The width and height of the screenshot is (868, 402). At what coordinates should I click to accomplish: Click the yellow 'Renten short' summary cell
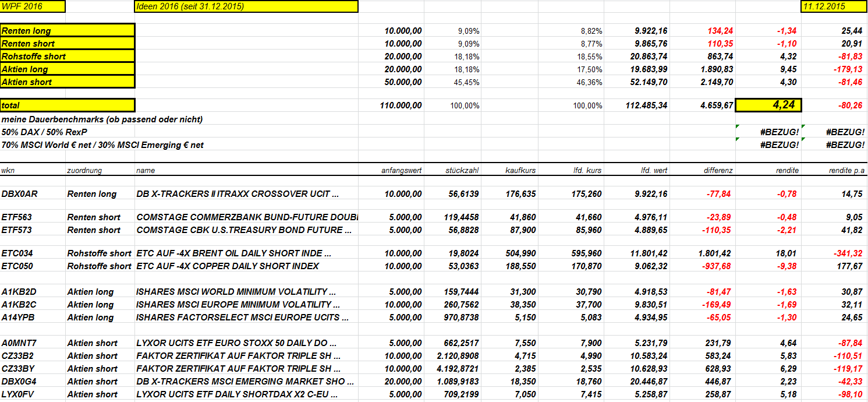tap(68, 44)
